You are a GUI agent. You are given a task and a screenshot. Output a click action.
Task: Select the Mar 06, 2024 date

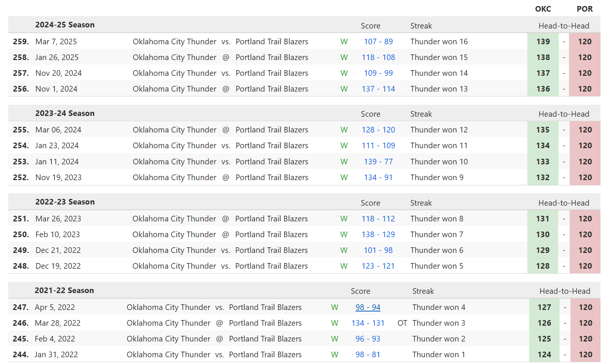click(58, 130)
